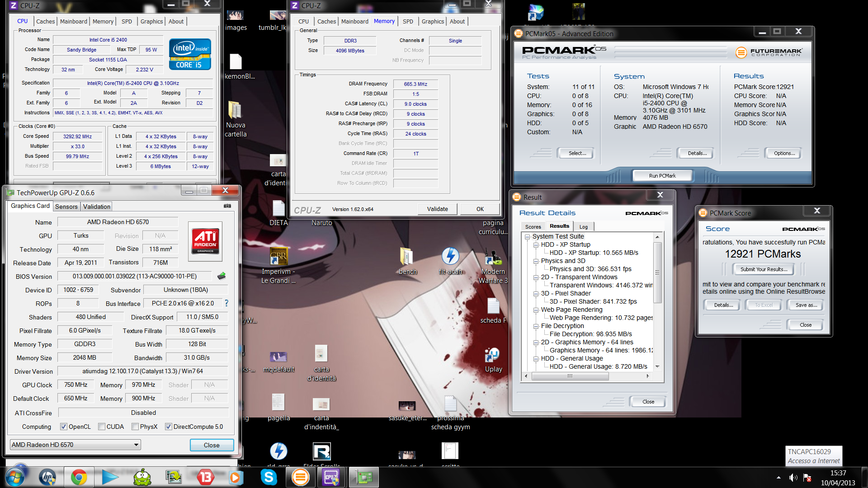
Task: Collapse the Web Page Rendering node
Action: pyautogui.click(x=536, y=310)
